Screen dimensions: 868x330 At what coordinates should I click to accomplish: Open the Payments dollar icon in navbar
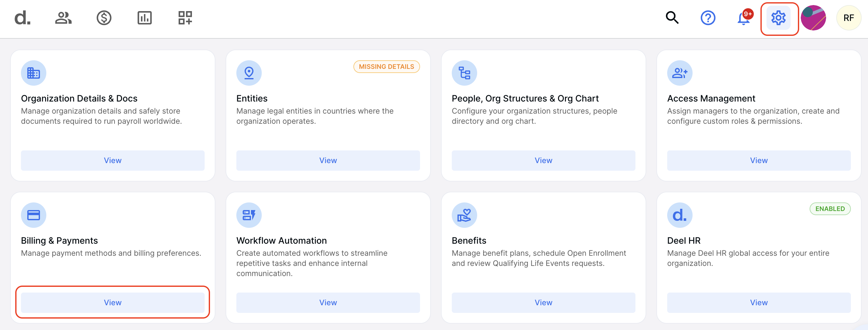[x=104, y=18]
